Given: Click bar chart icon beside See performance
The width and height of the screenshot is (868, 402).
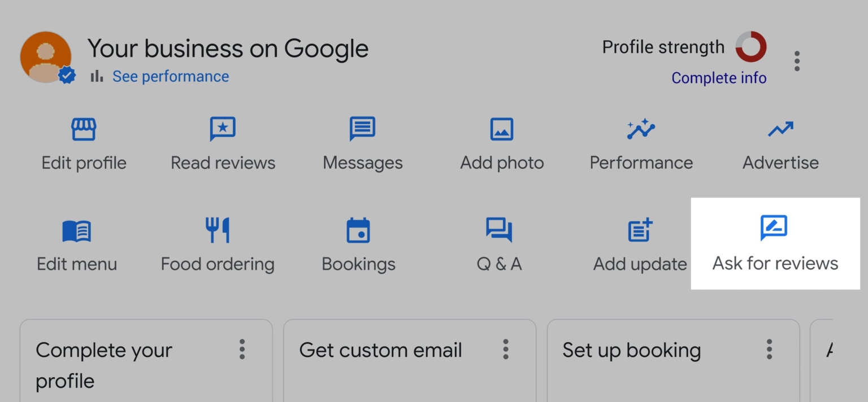Looking at the screenshot, I should click(x=97, y=76).
